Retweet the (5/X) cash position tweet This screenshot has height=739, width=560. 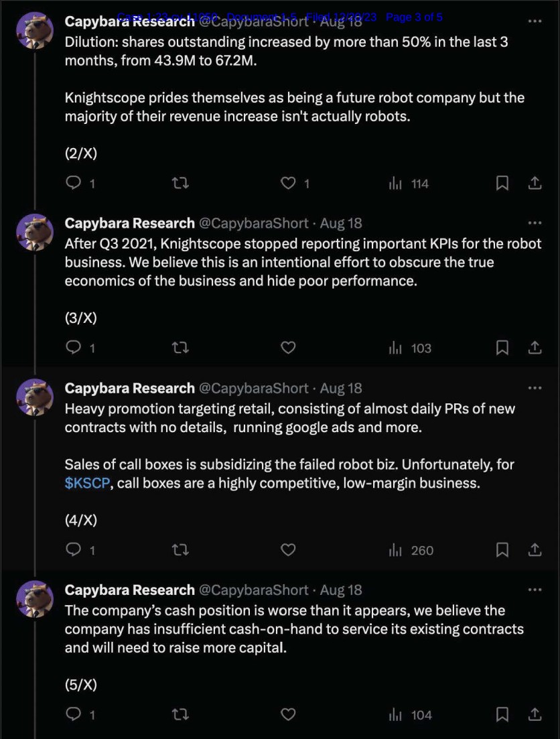tap(180, 715)
